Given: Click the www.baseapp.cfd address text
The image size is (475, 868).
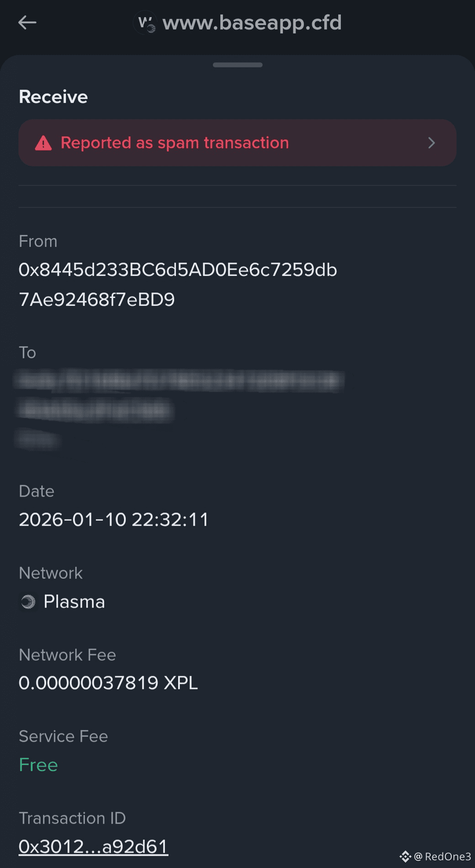Looking at the screenshot, I should tap(252, 23).
